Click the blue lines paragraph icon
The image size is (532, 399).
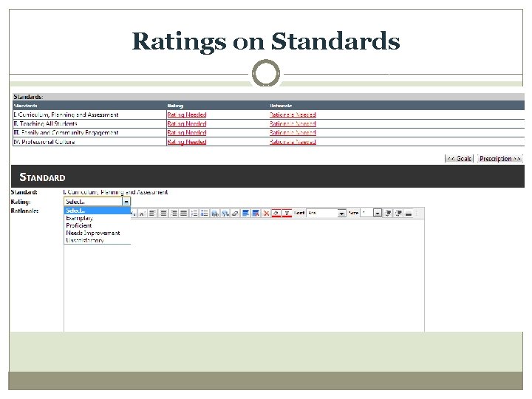coord(245,213)
